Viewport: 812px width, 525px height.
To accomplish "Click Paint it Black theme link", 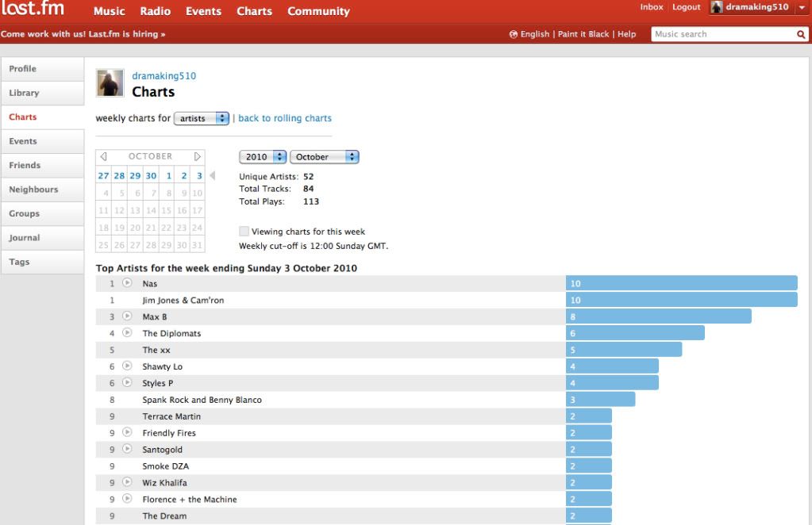I will [x=583, y=34].
